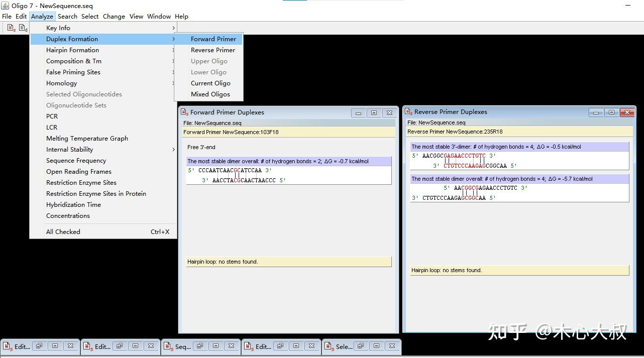The image size is (644, 358).
Task: Restore the minimized Seq... window
Action: pyautogui.click(x=200, y=346)
